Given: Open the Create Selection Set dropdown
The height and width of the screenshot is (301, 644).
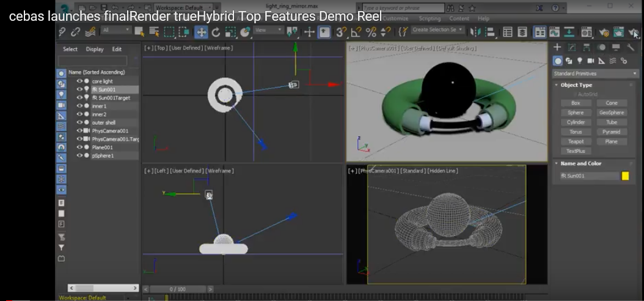Looking at the screenshot, I should pyautogui.click(x=438, y=30).
